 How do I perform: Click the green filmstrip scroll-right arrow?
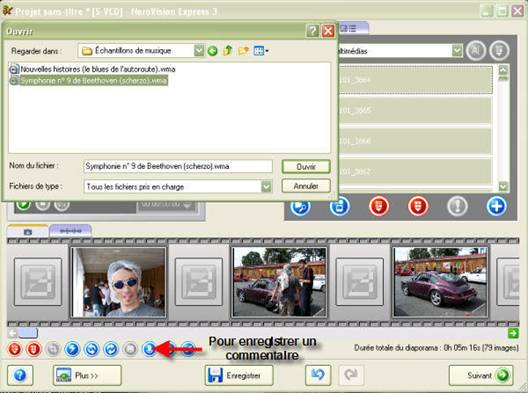click(513, 333)
